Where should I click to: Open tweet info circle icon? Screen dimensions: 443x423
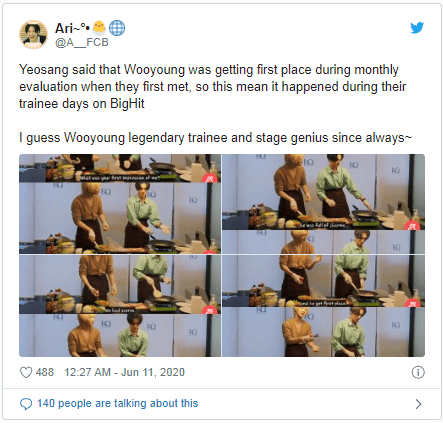click(x=418, y=372)
